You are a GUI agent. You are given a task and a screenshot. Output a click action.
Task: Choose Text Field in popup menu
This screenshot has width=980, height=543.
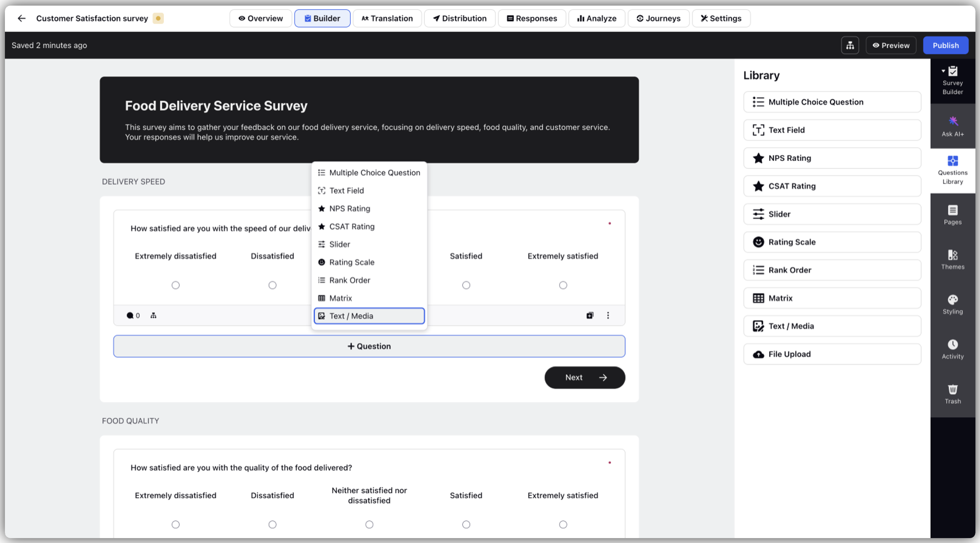(x=369, y=190)
